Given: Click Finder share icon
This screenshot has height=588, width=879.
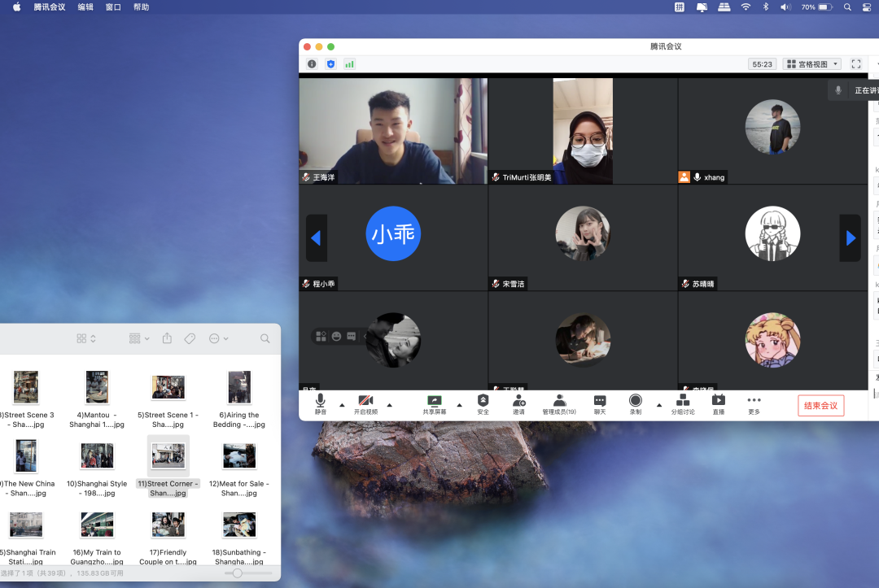Looking at the screenshot, I should (167, 338).
